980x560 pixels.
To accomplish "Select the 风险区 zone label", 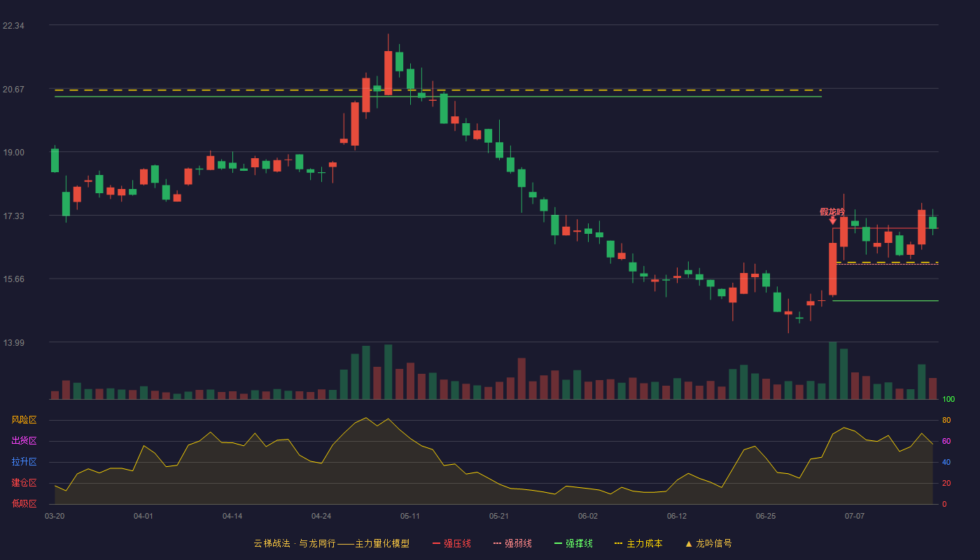I will 24,420.
